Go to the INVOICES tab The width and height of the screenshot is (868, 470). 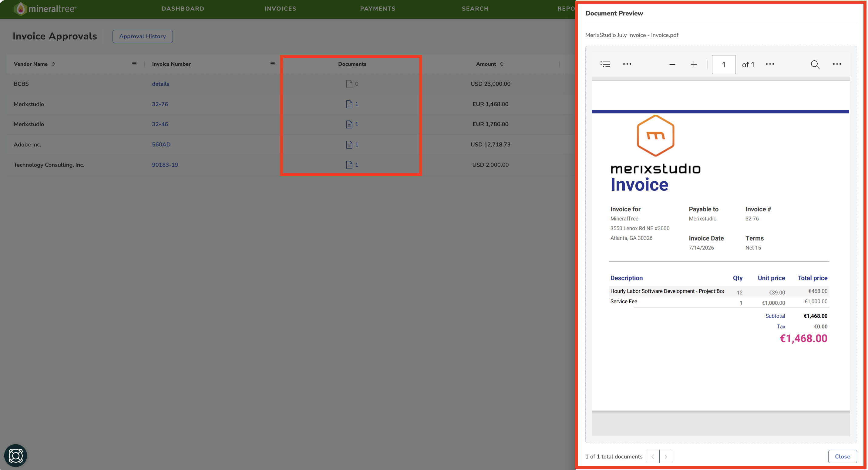[280, 9]
